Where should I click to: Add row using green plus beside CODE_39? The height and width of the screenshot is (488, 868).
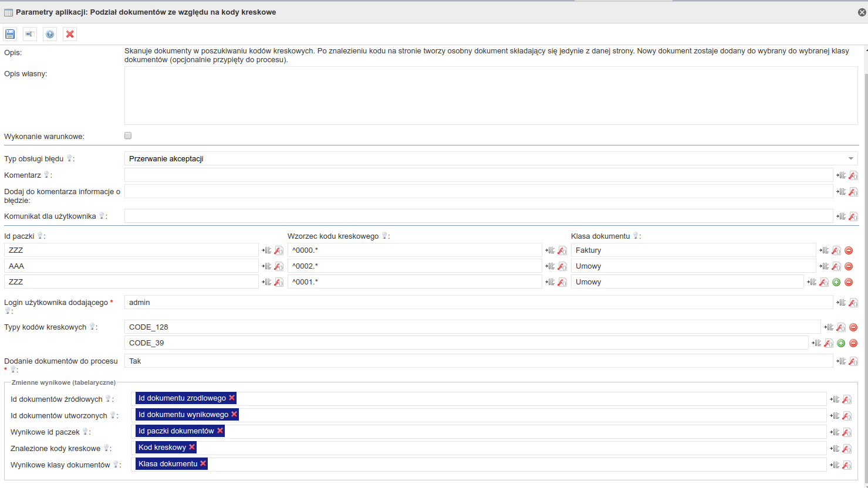click(841, 343)
